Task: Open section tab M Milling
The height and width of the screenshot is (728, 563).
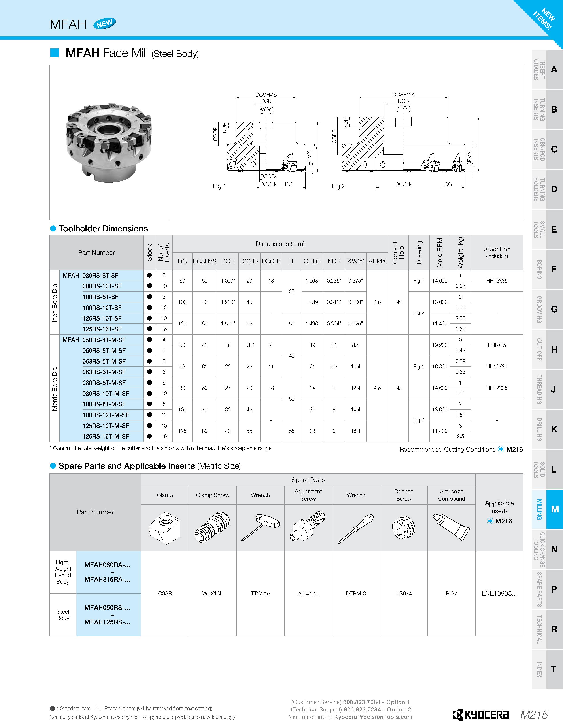Action: pos(547,509)
